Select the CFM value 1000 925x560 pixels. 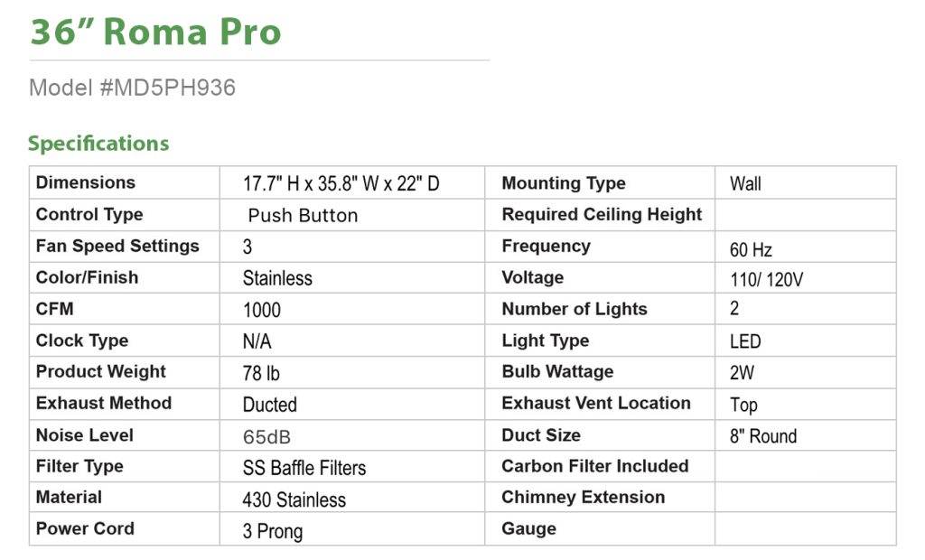click(262, 310)
